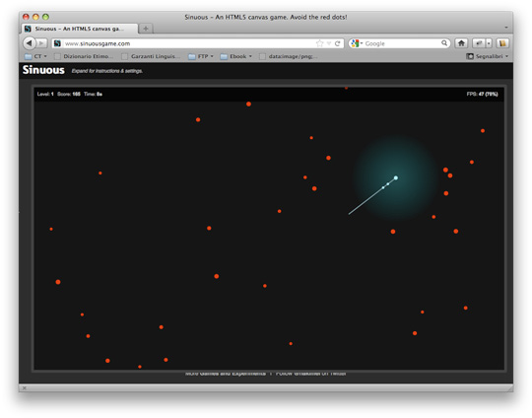Screen dimensions: 532x418
Task: Click the search magnifier icon
Action: (444, 43)
